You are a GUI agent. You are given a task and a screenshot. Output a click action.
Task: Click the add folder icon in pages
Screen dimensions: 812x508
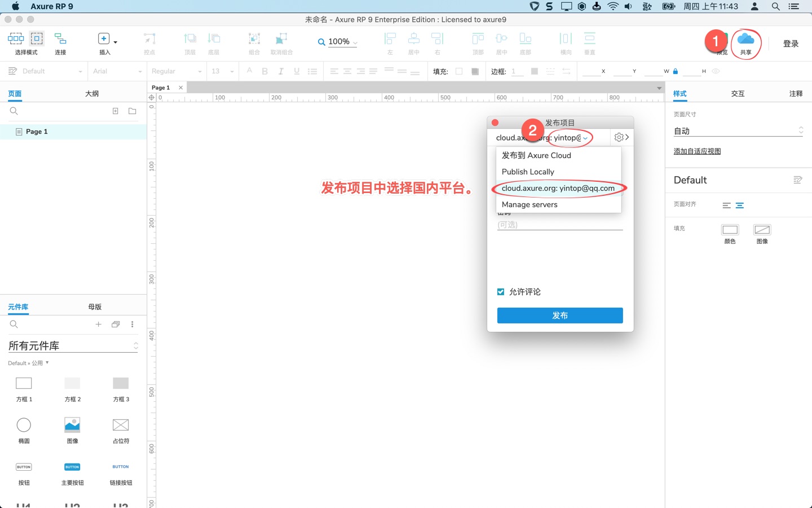coord(132,111)
